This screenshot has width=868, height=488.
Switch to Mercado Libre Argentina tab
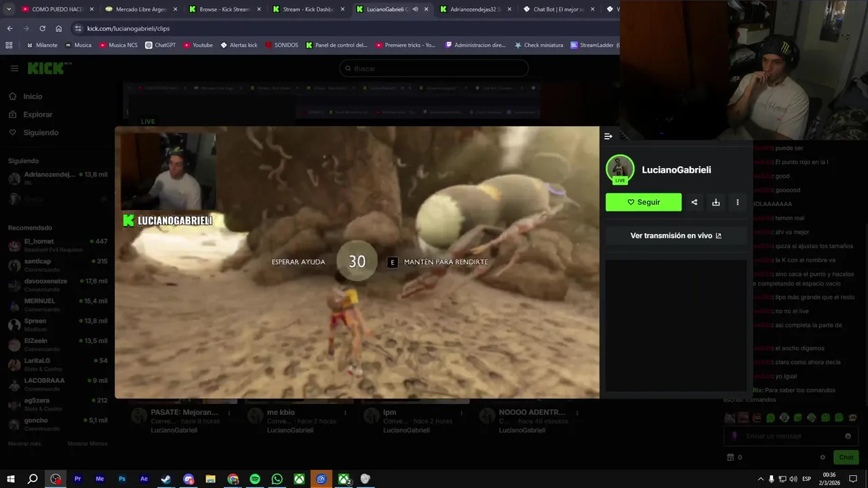pos(141,9)
